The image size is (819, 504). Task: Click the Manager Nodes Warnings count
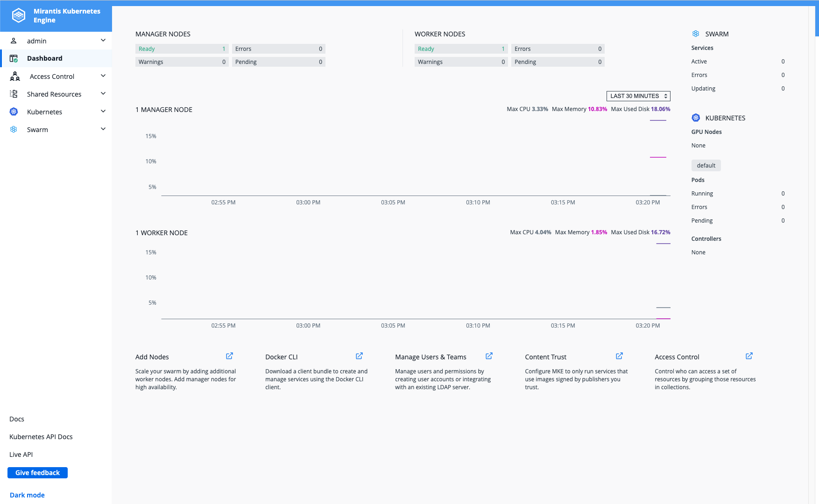pyautogui.click(x=182, y=62)
